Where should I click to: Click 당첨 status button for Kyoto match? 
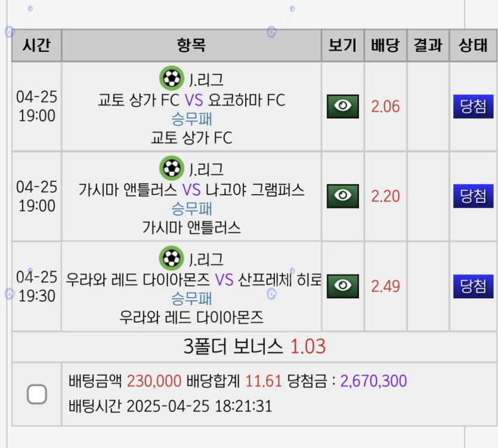point(473,107)
